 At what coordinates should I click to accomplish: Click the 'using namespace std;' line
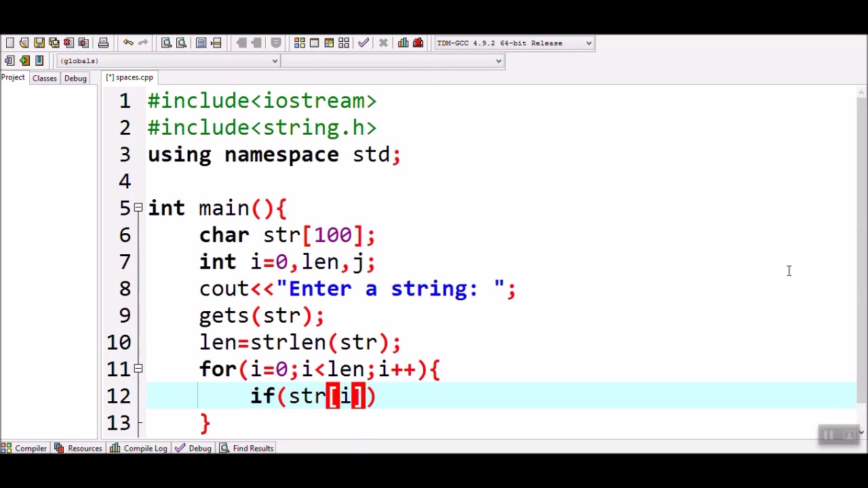click(274, 155)
